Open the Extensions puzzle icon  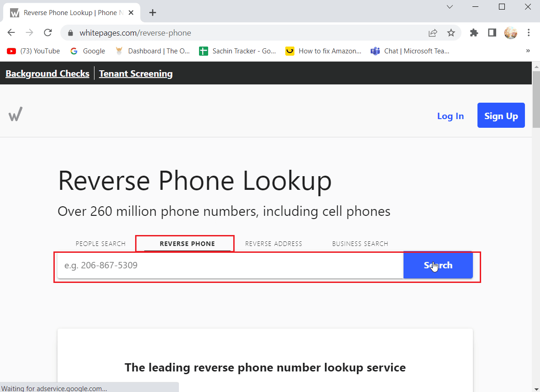click(x=474, y=33)
